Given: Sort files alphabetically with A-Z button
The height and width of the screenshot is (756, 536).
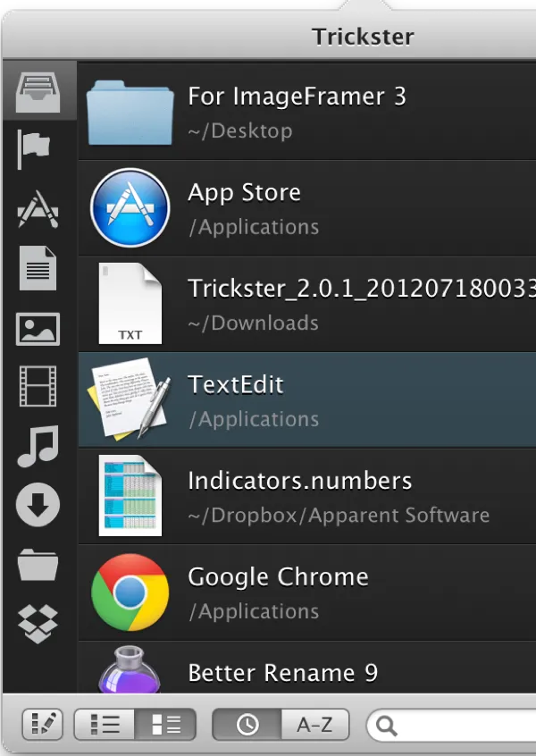Looking at the screenshot, I should tap(315, 724).
